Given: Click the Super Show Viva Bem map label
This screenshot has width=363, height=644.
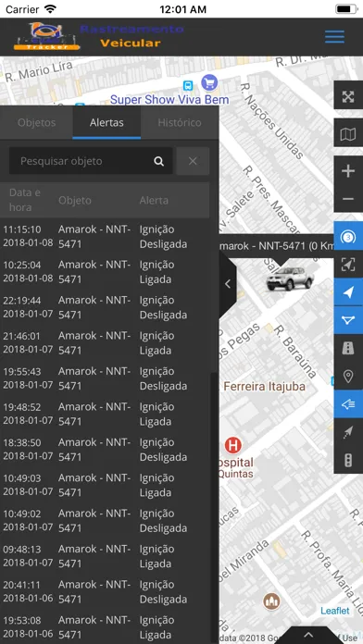Looking at the screenshot, I should pyautogui.click(x=169, y=99).
